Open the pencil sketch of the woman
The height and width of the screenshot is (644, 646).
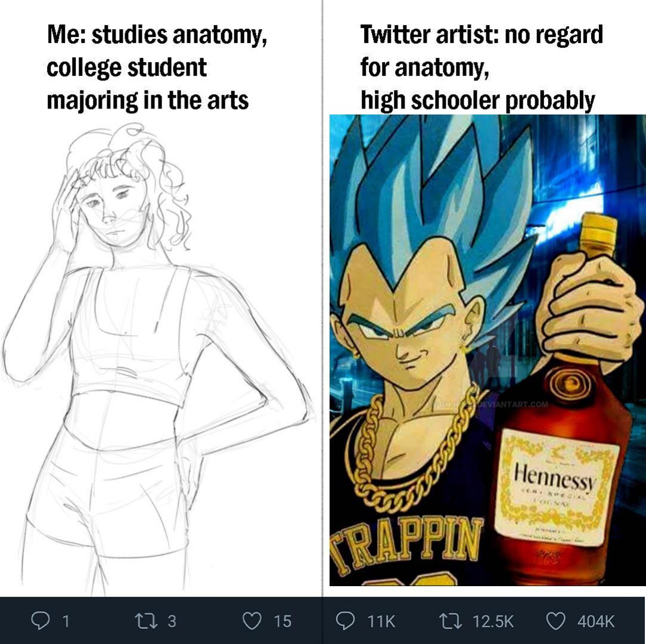155,358
